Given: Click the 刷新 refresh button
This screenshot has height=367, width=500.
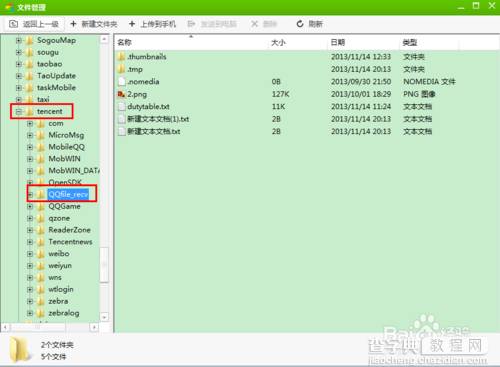Looking at the screenshot, I should click(310, 24).
